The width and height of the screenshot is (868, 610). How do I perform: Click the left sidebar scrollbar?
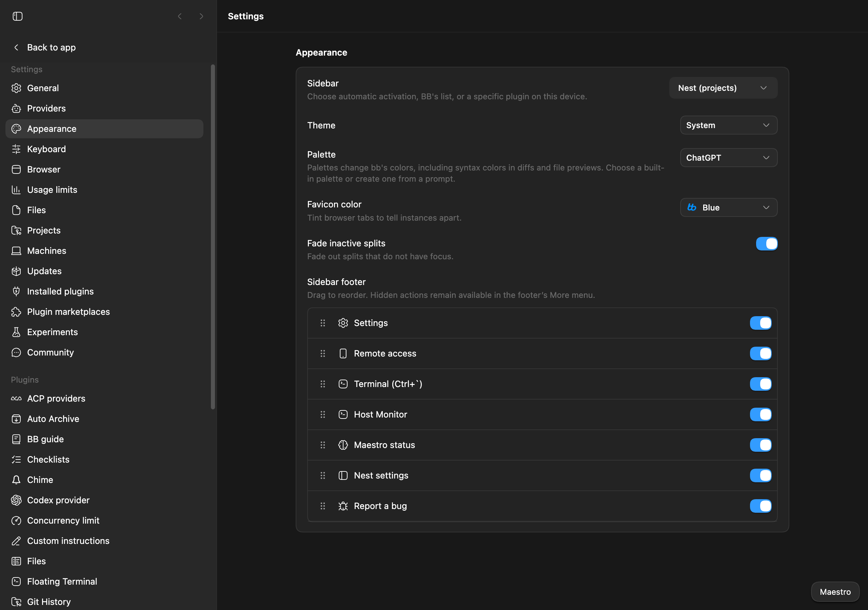tap(213, 237)
